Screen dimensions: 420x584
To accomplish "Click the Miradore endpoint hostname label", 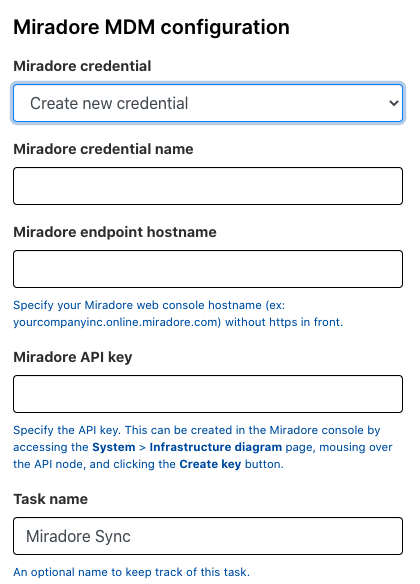I will pos(115,232).
